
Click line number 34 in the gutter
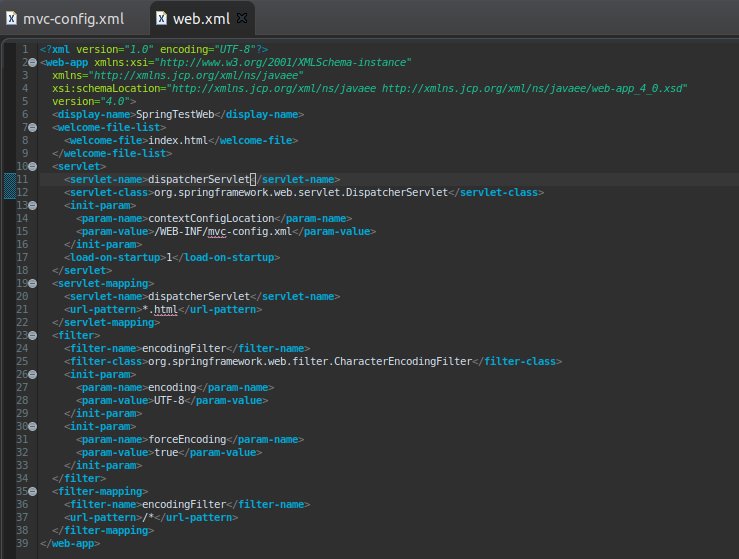(x=22, y=478)
